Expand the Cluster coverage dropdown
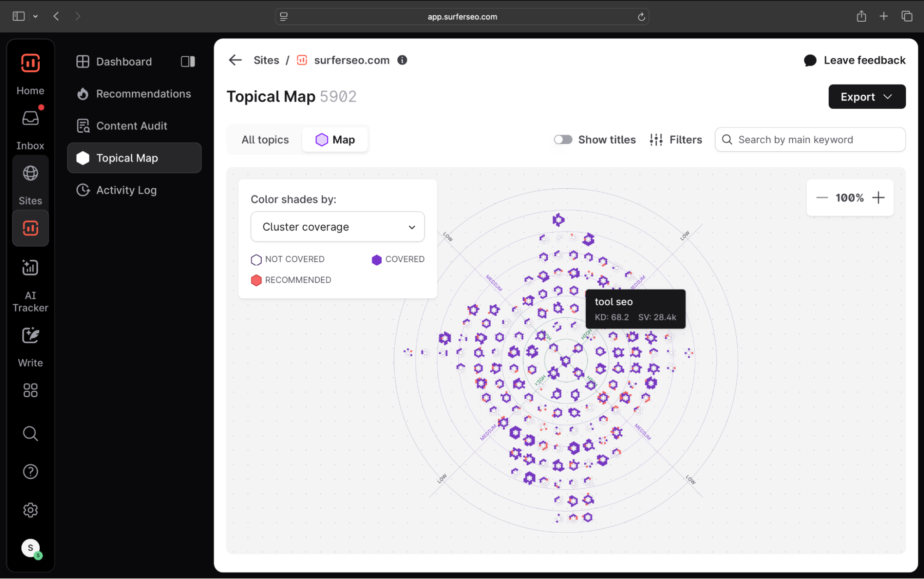This screenshot has height=579, width=924. [x=337, y=227]
